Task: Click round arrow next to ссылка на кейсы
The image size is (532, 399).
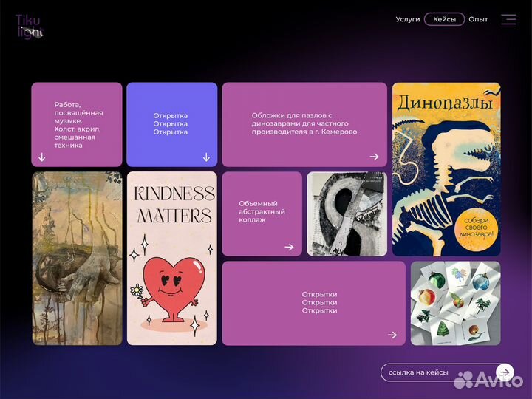Action: pos(504,372)
